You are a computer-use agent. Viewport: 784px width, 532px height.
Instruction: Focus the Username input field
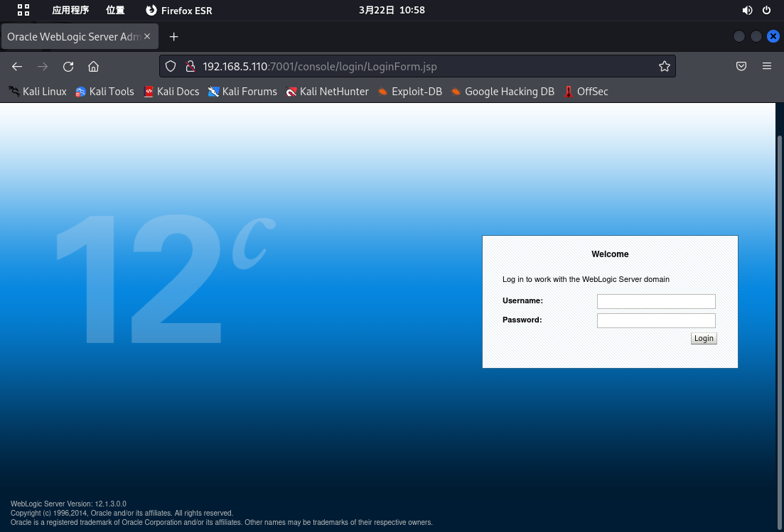pos(656,301)
